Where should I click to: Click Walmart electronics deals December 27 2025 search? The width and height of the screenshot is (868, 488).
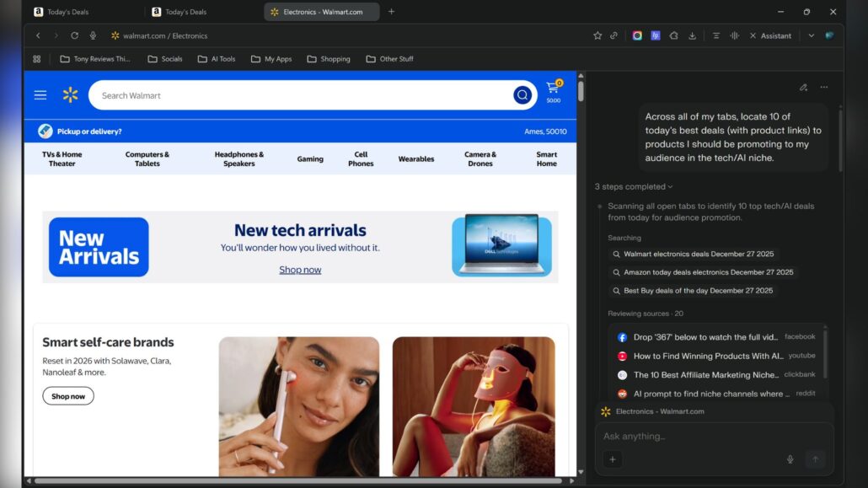click(x=694, y=255)
